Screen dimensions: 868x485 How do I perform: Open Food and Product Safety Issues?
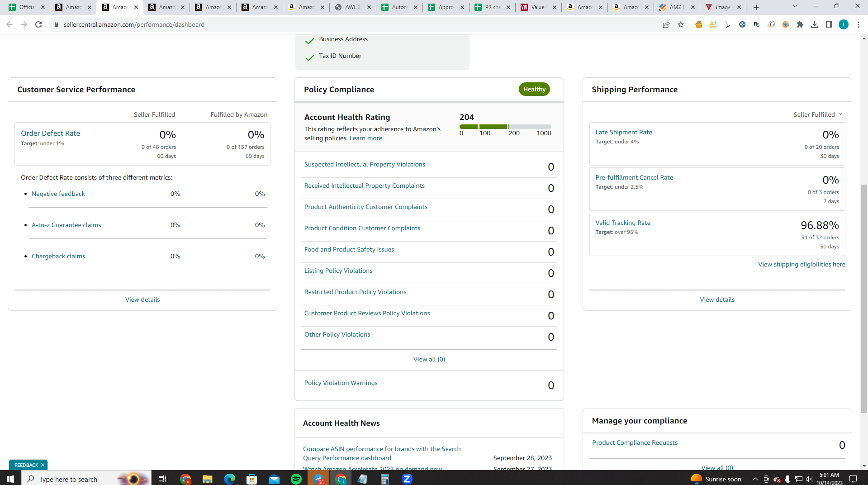tap(349, 249)
